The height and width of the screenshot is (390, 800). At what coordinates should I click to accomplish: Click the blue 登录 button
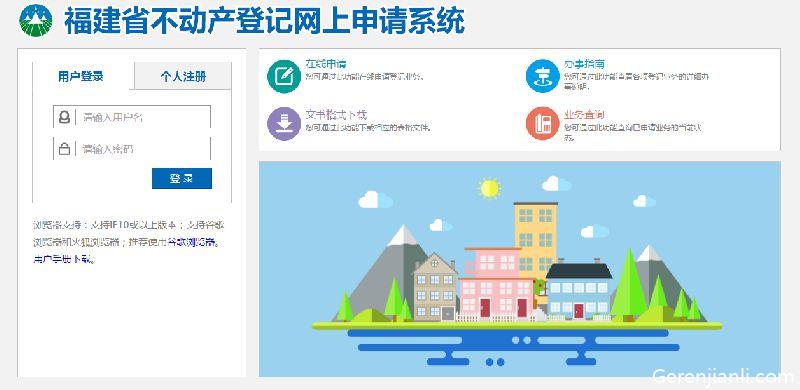[182, 179]
